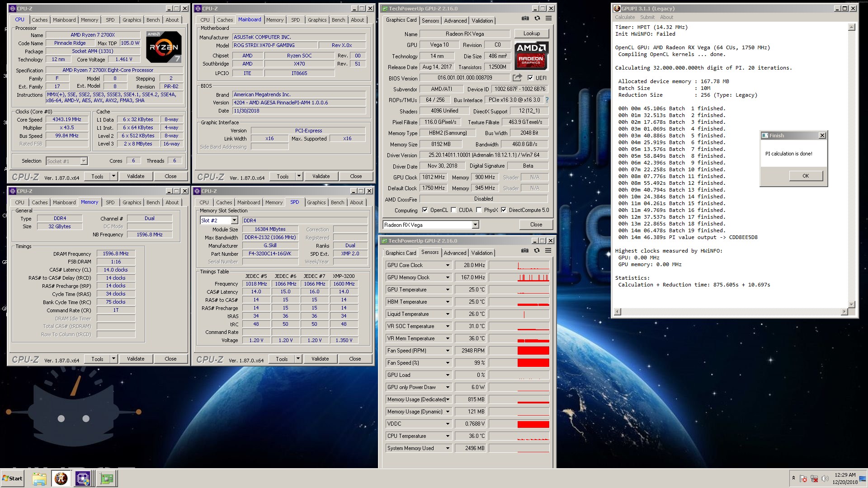Image resolution: width=868 pixels, height=488 pixels.
Task: Expand the GPU Load sensor dropdown
Action: point(448,375)
